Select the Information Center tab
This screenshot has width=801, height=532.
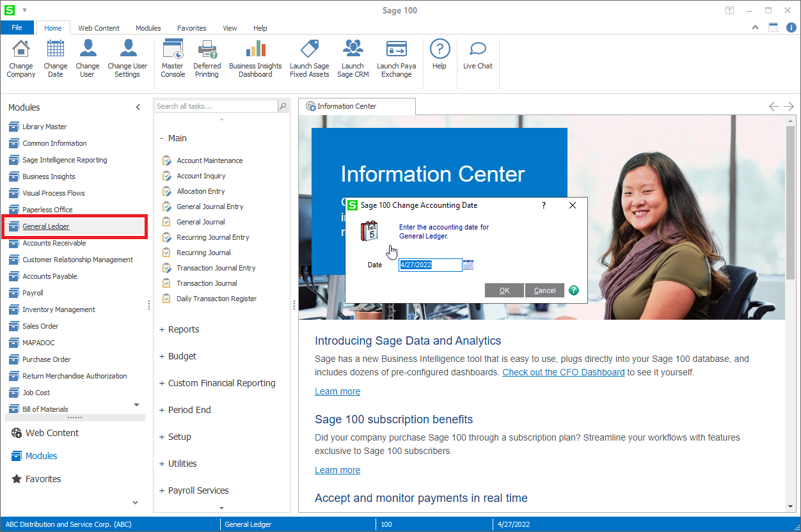(357, 106)
